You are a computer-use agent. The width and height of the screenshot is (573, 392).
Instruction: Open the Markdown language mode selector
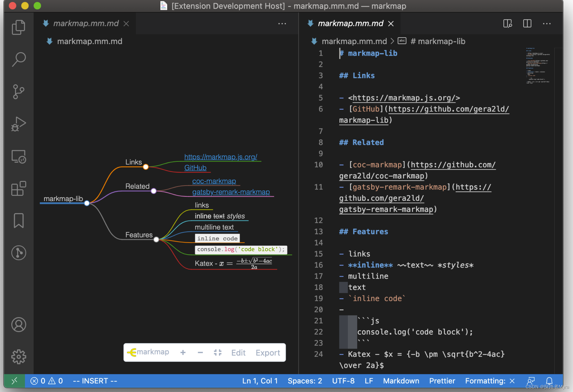[401, 381]
